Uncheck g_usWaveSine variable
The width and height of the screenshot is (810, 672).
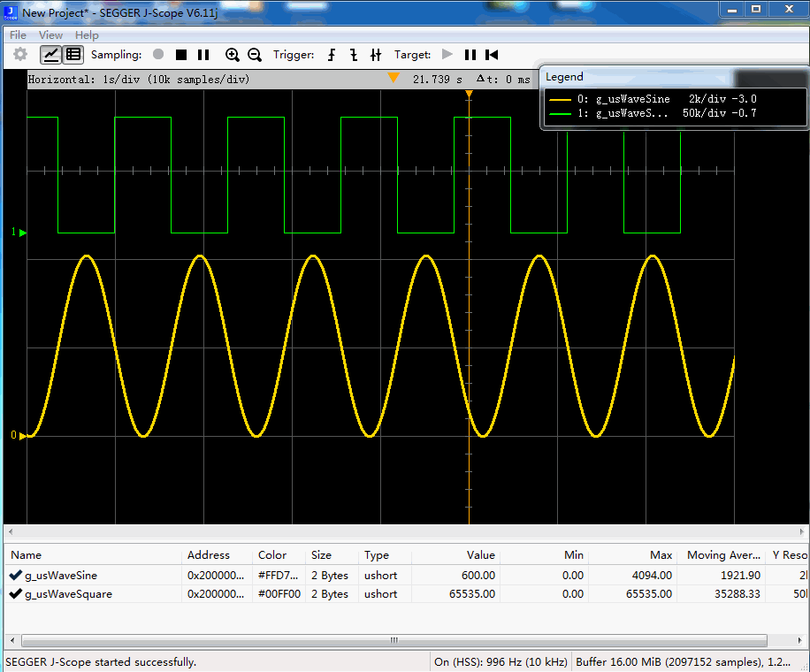pos(15,575)
